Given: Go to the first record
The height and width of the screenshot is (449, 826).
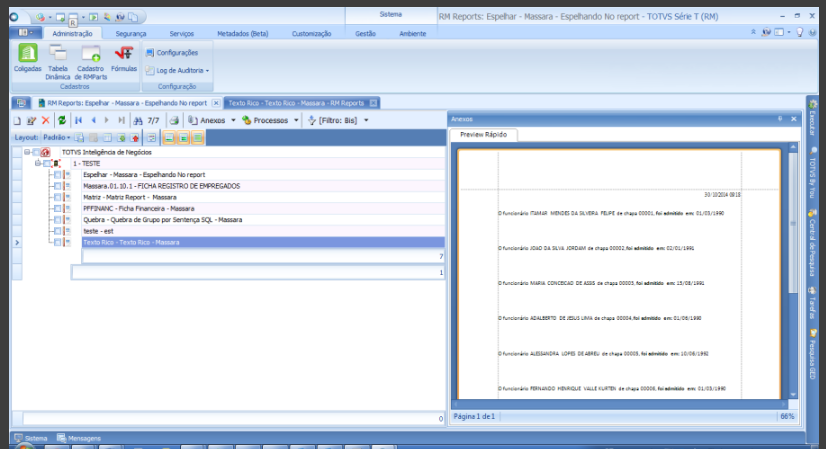Looking at the screenshot, I should (78, 121).
